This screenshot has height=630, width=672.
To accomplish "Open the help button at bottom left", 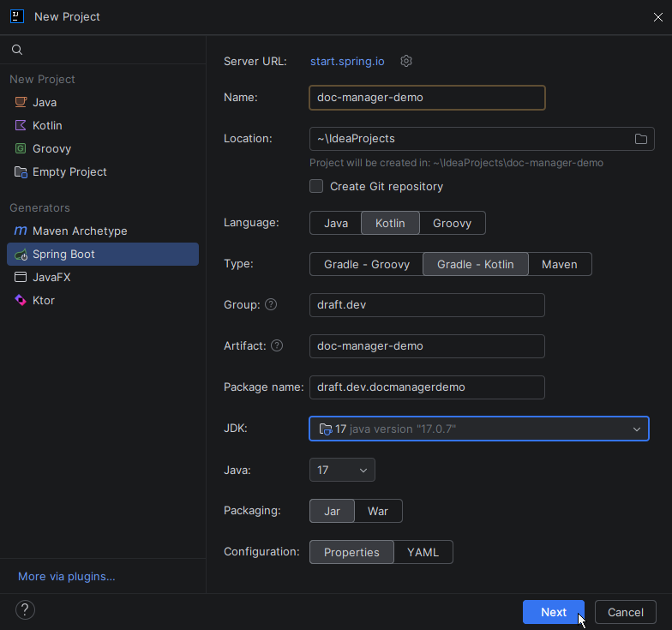I will click(26, 610).
